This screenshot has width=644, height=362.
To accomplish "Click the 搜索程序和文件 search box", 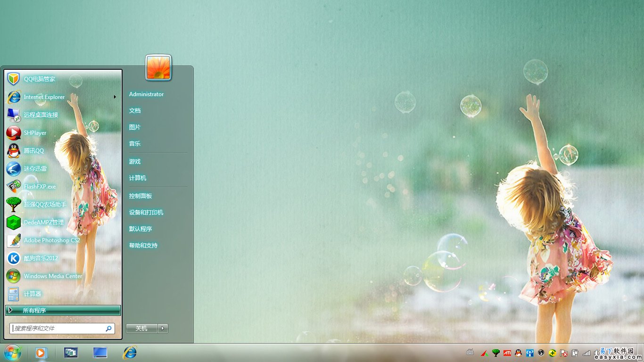I will (58, 329).
